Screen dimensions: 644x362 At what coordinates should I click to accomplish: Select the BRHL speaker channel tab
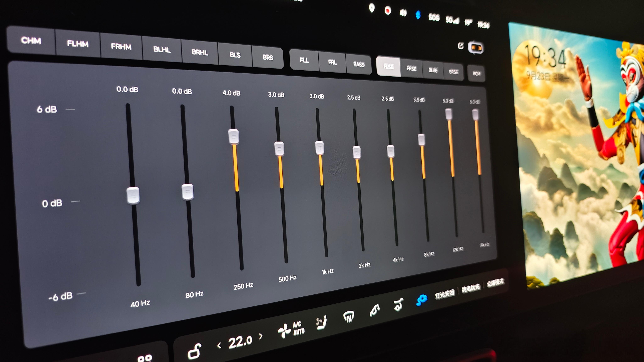(200, 52)
